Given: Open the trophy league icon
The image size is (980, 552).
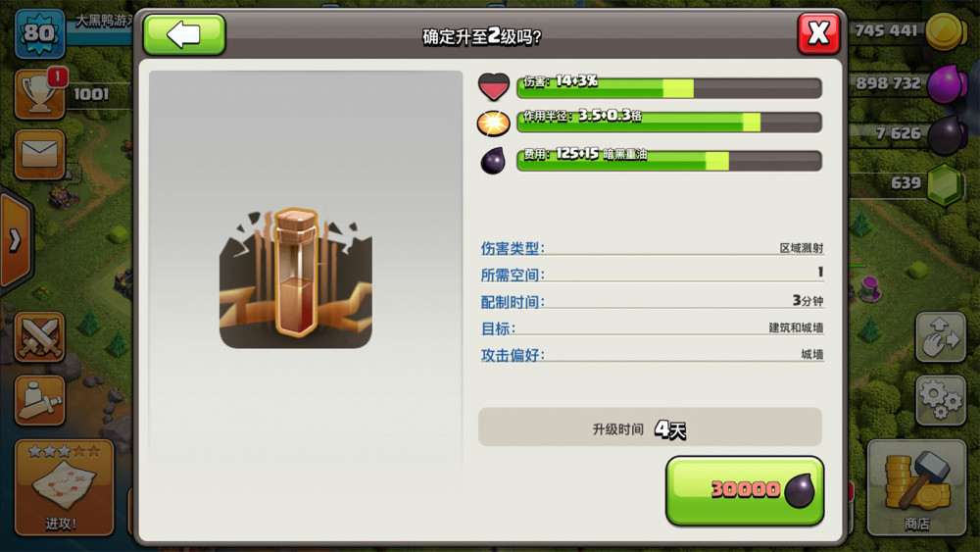Looking at the screenshot, I should pos(39,94).
